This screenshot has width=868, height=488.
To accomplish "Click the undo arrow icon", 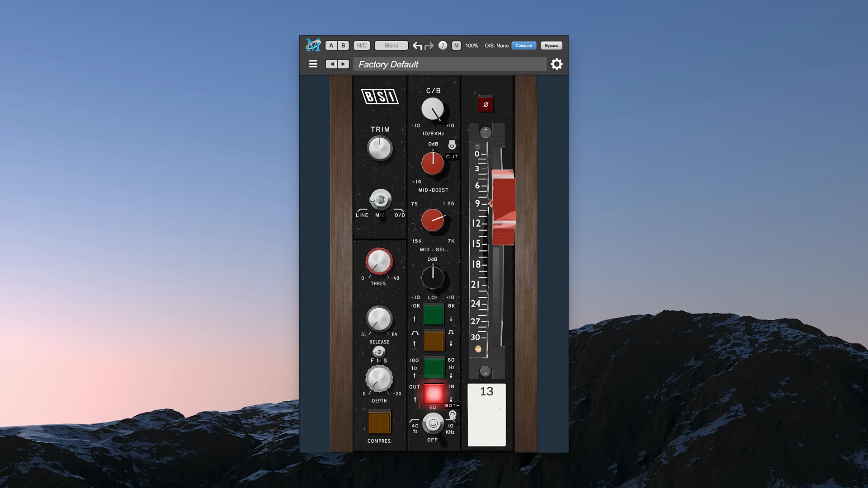I will coord(417,45).
